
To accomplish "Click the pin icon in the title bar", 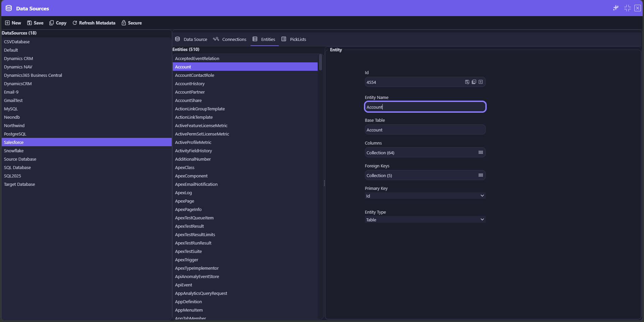I will click(616, 8).
